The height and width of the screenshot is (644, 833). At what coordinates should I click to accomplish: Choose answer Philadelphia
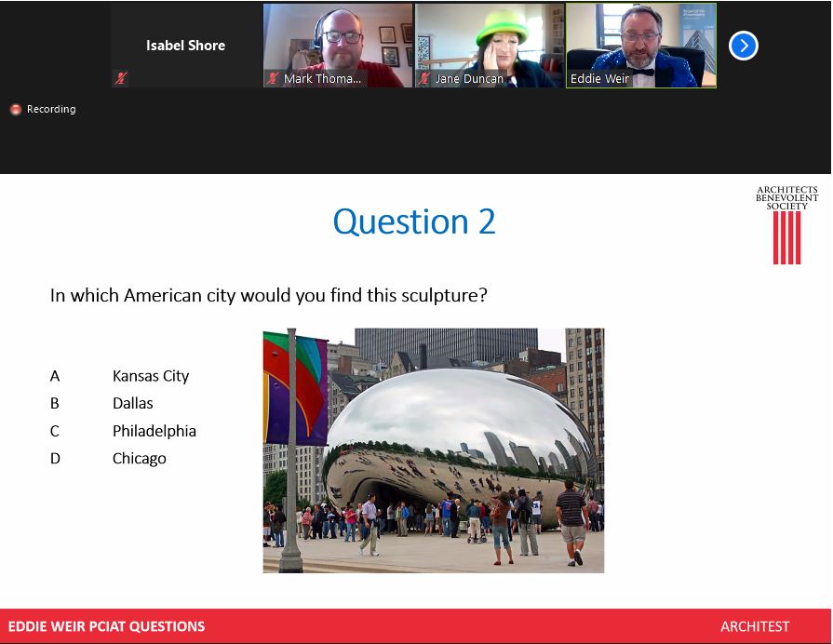click(x=155, y=431)
